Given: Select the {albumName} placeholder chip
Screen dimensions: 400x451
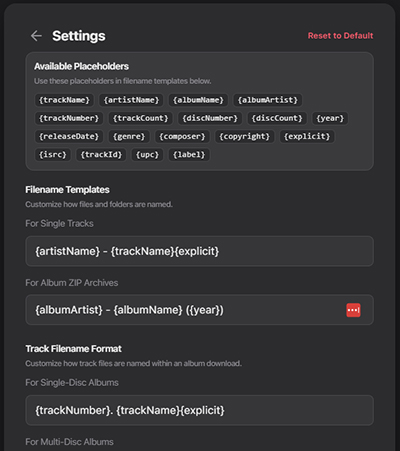Looking at the screenshot, I should click(x=198, y=100).
